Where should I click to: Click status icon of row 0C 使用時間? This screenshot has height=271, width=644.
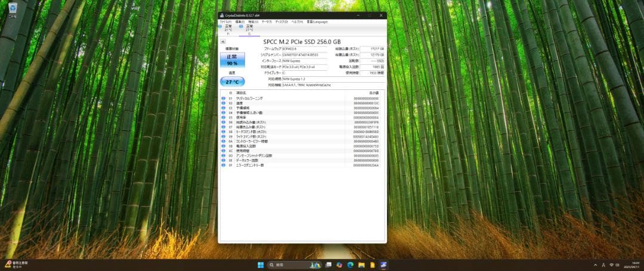[224, 151]
